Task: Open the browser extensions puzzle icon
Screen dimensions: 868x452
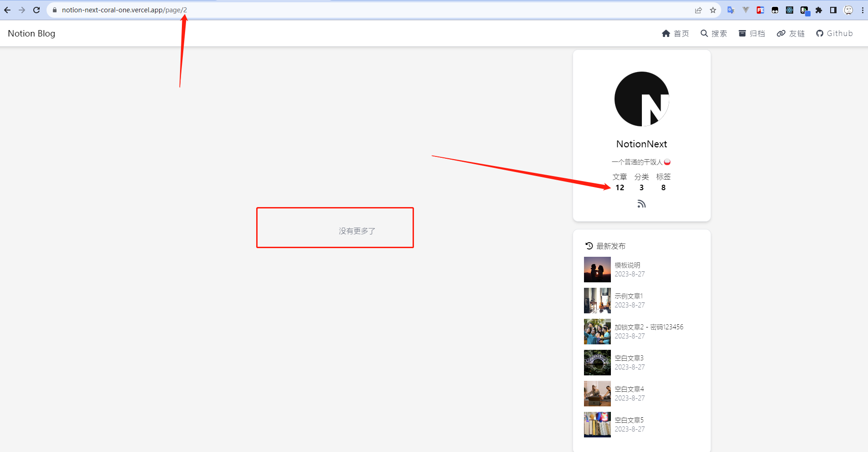Action: pyautogui.click(x=819, y=10)
